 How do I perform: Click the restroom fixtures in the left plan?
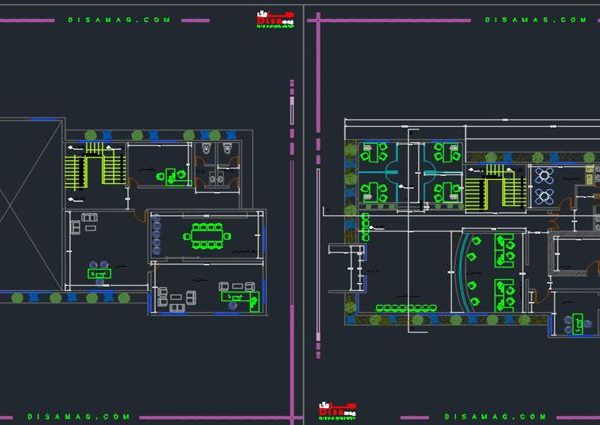click(218, 165)
